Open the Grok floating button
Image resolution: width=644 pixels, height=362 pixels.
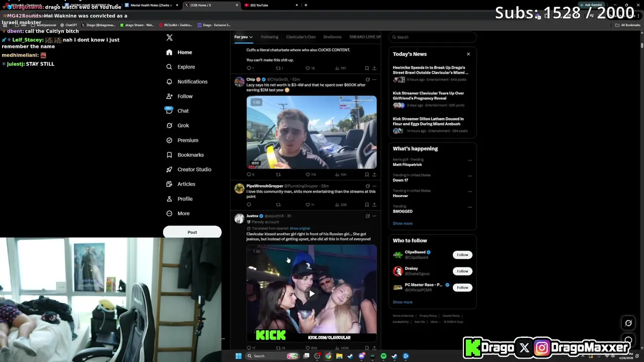click(x=628, y=323)
